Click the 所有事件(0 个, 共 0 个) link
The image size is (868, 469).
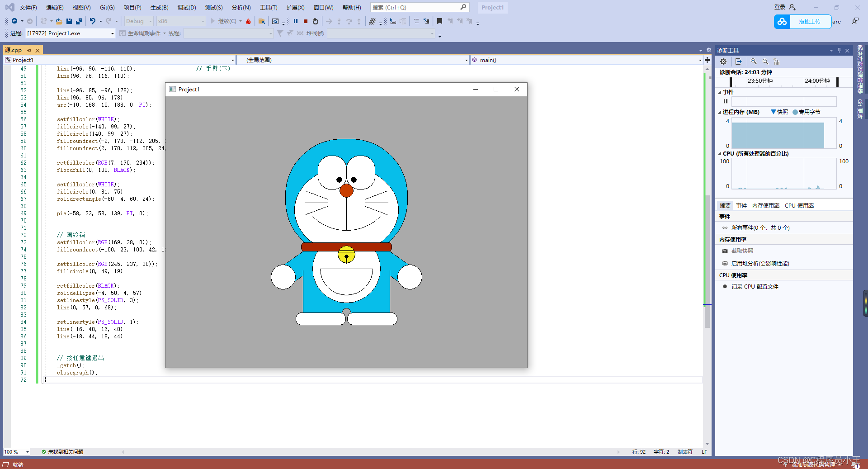(x=760, y=227)
